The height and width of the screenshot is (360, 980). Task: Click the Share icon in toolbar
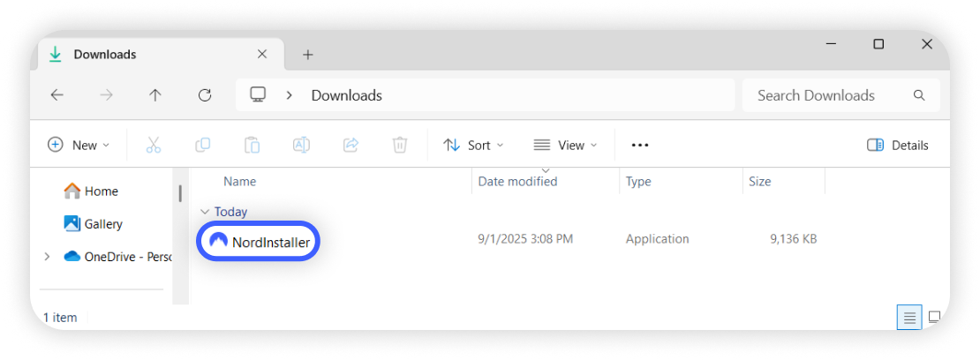pos(351,145)
